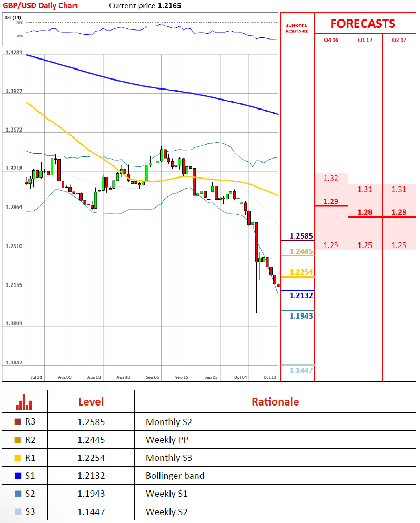Click the SUPPORT & RESISTANCE header

[297, 28]
